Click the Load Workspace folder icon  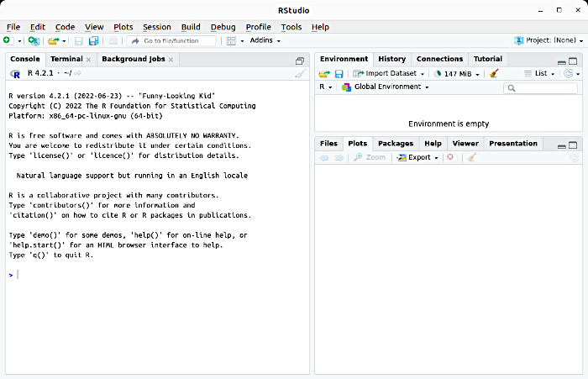pyautogui.click(x=324, y=74)
